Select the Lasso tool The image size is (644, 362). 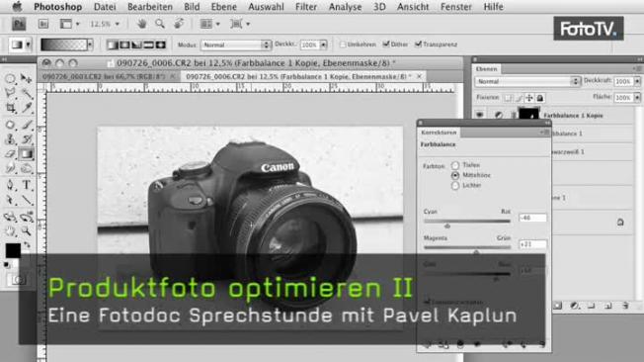(x=10, y=93)
